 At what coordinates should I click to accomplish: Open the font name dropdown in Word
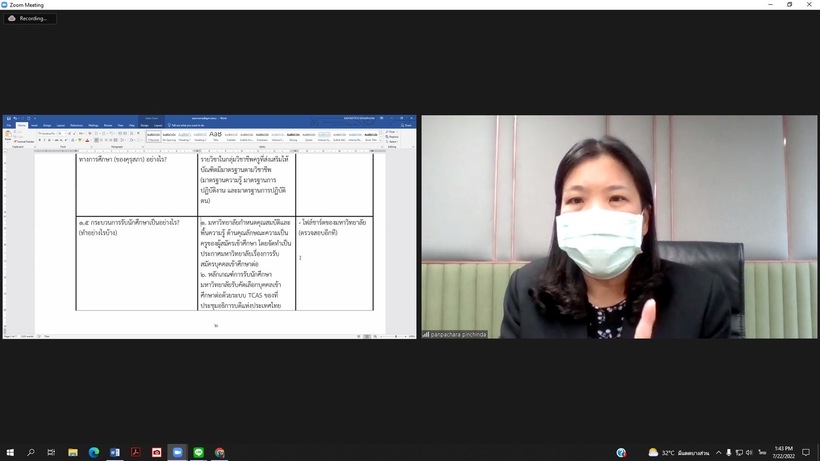click(55, 134)
